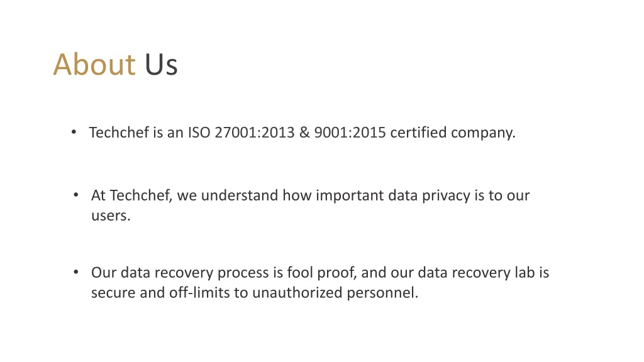Select the second bullet marker before At Techchef
The width and height of the screenshot is (644, 362).
tap(75, 195)
